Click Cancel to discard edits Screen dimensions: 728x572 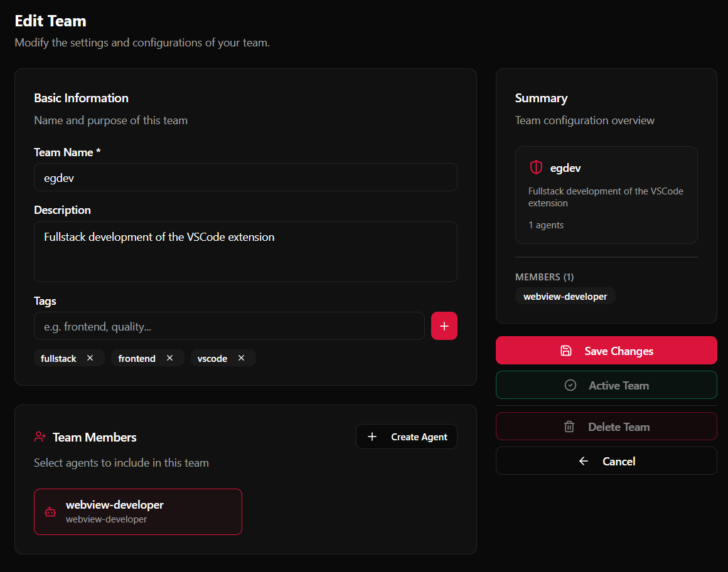pyautogui.click(x=606, y=461)
